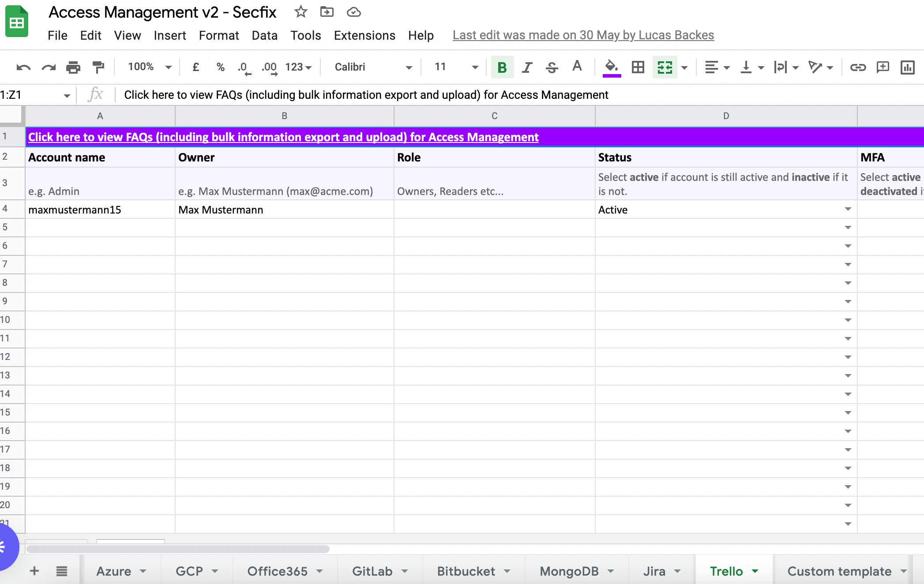Open the File menu
The width and height of the screenshot is (924, 584).
[x=57, y=35]
